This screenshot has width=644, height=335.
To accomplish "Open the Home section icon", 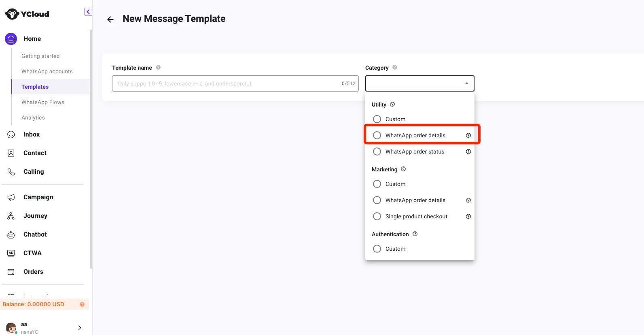I will [x=11, y=39].
